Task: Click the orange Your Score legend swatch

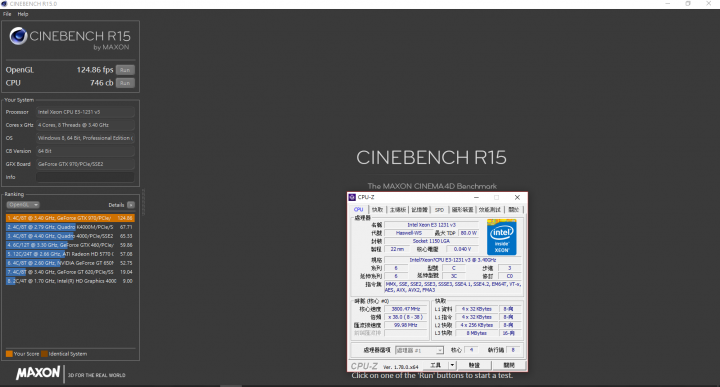Action: pyautogui.click(x=9, y=354)
